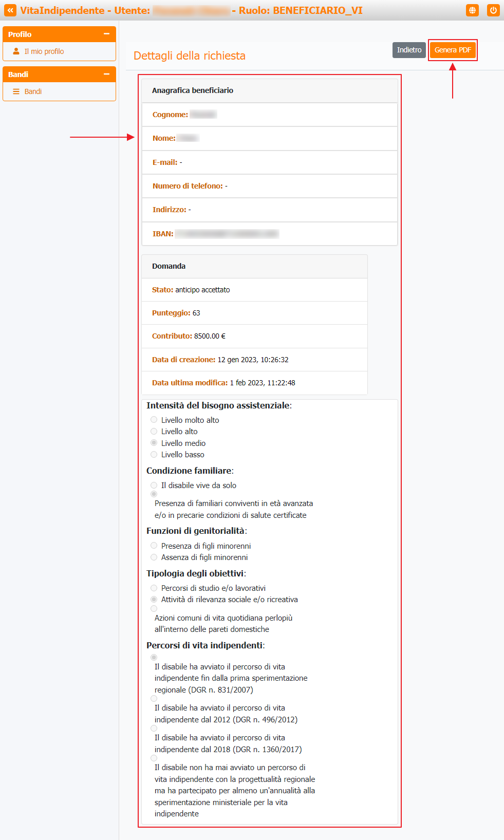Screen dimensions: 504x840
Task: Click the Profilo panel header
Action: [59, 34]
